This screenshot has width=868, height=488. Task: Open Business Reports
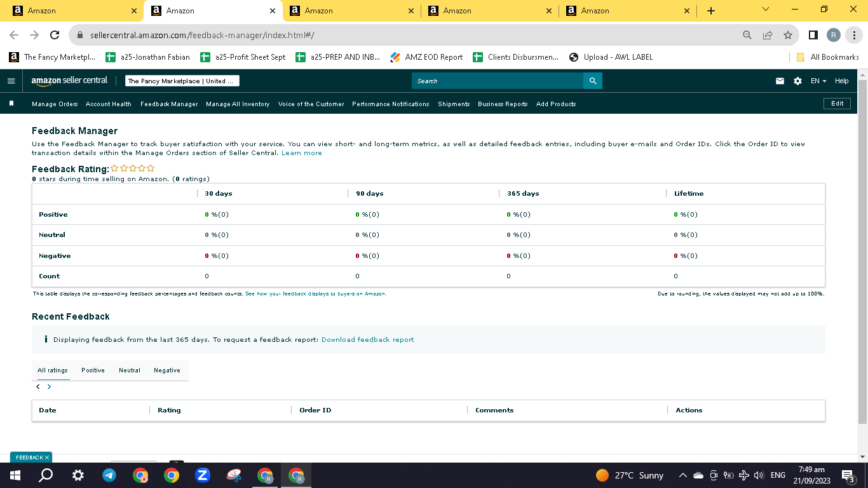coord(503,104)
